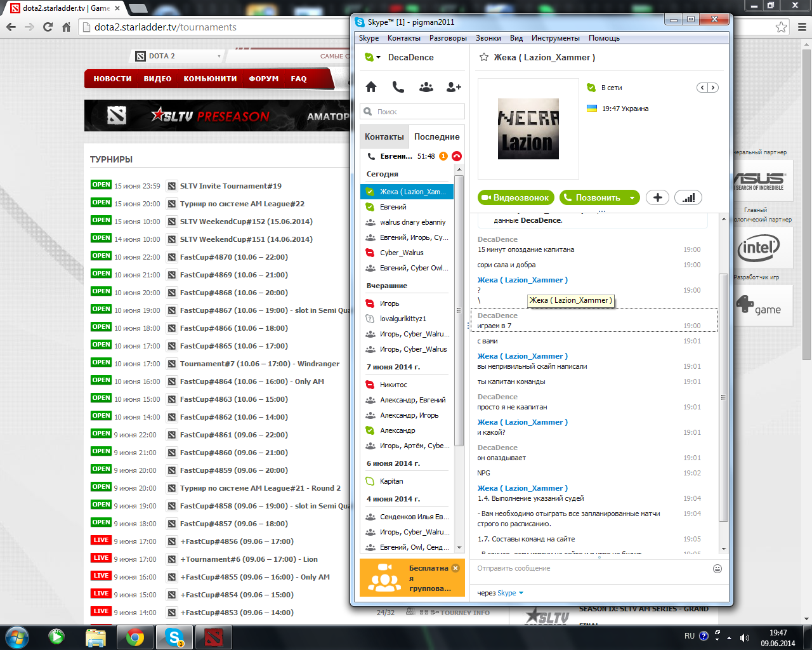Screen dimensions: 812x650
Task: Start a video call with Видеозвонок button
Action: 516,197
